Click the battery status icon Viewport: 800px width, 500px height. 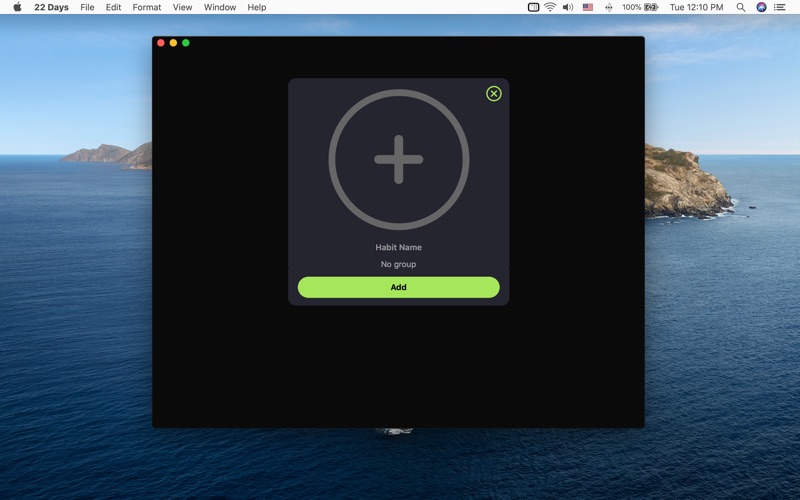651,7
